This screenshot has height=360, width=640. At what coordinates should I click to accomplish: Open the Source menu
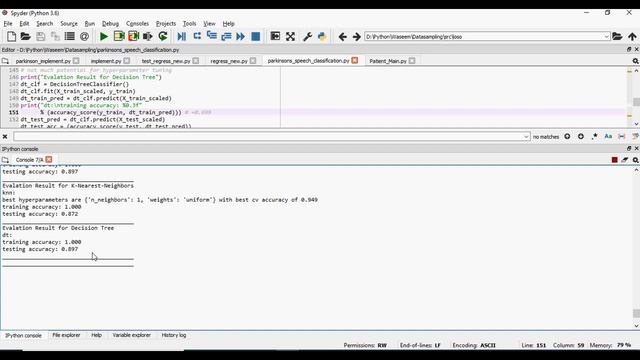[x=69, y=24]
